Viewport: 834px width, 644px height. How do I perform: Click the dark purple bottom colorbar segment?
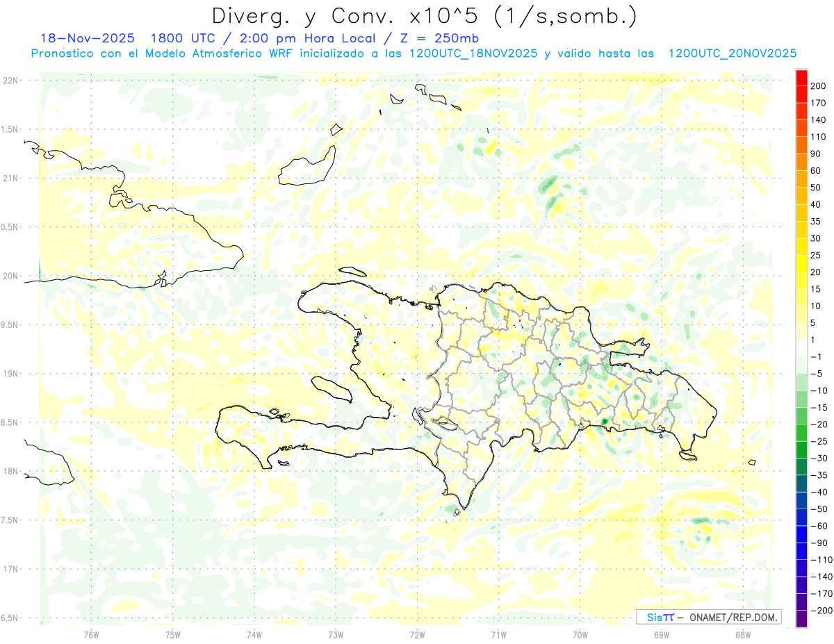[x=802, y=618]
